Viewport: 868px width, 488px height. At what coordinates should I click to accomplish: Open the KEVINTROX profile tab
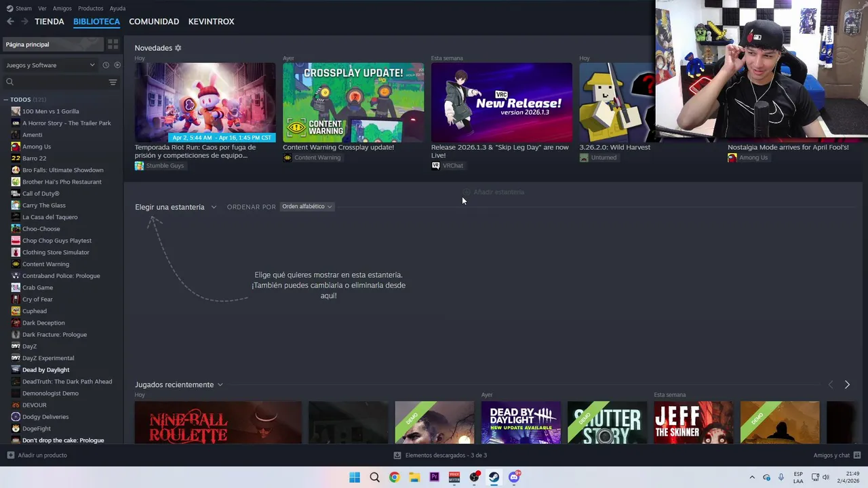point(211,22)
